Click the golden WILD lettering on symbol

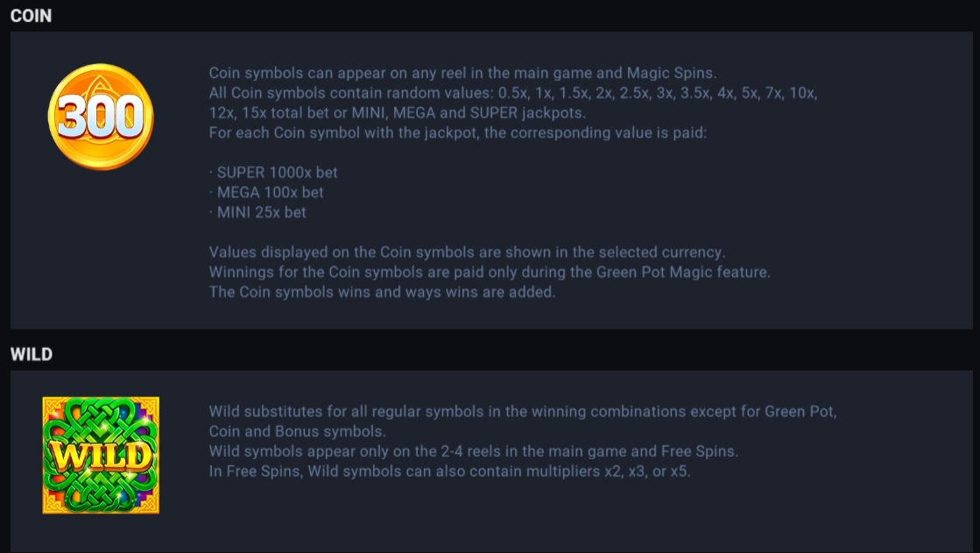[x=101, y=457]
